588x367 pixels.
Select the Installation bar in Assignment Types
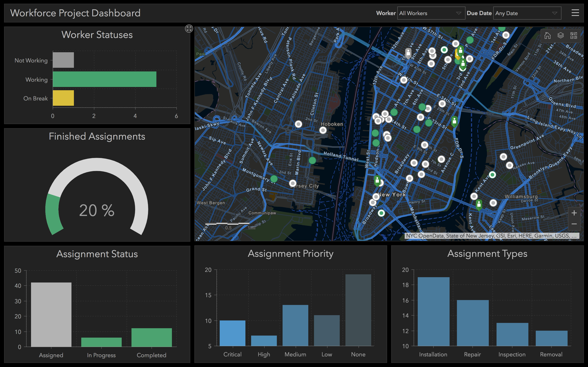tap(433, 311)
